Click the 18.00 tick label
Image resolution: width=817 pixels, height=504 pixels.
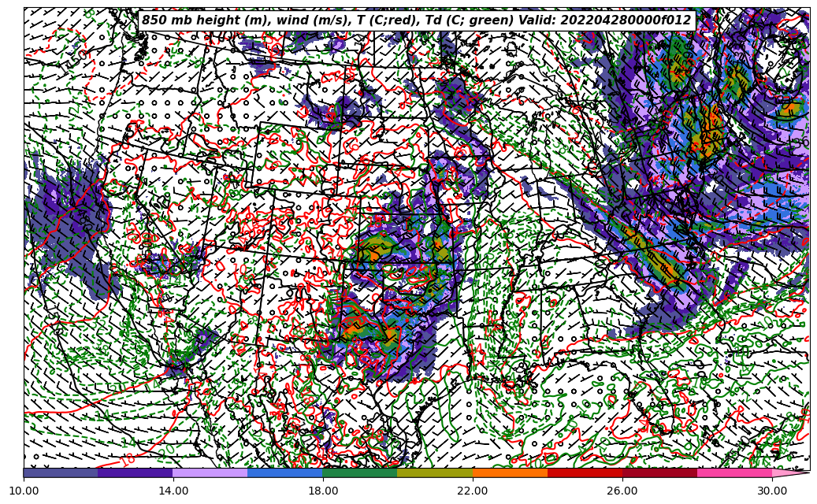(323, 491)
